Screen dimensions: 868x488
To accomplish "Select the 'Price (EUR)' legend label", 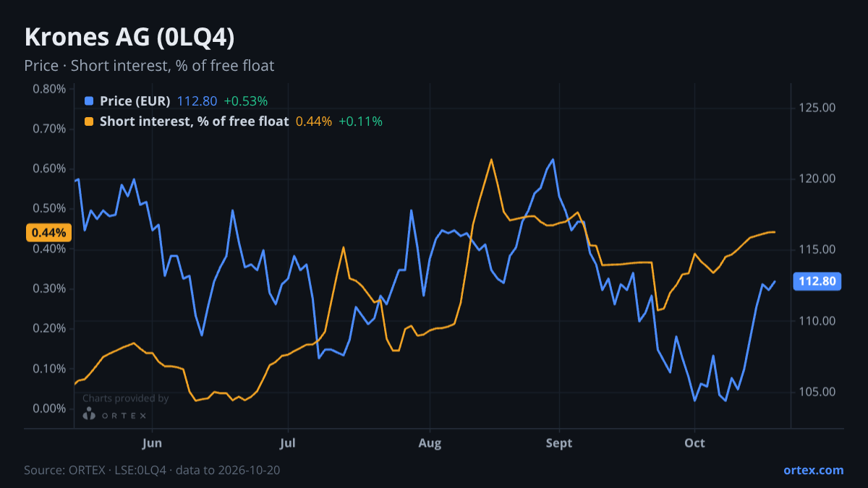I will pyautogui.click(x=135, y=101).
